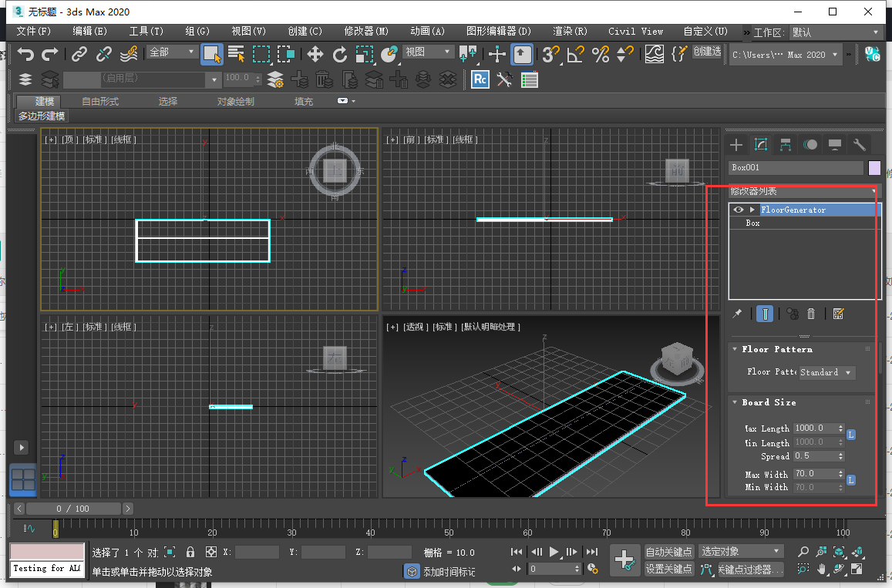Switch to Create panel tab
The width and height of the screenshot is (892, 588).
click(x=736, y=145)
